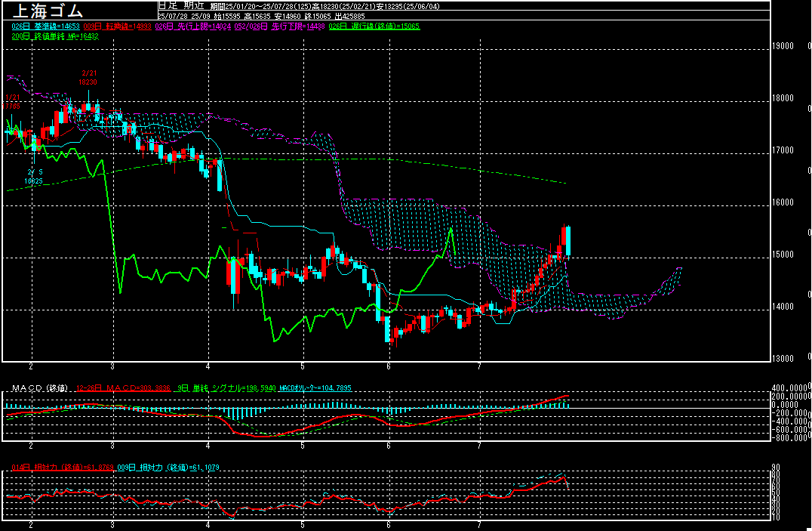Click the 15000 price axis label
This screenshot has height=531, width=812.
tap(783, 255)
